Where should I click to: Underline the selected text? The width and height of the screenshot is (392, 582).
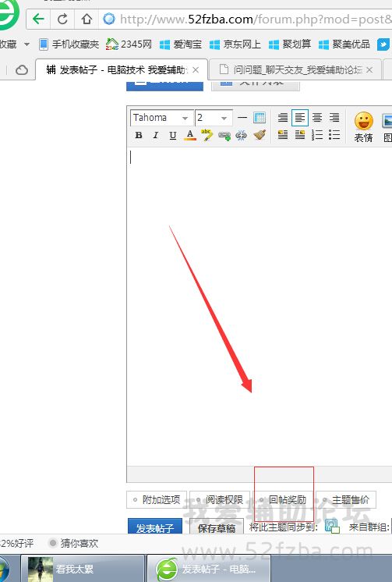[172, 136]
